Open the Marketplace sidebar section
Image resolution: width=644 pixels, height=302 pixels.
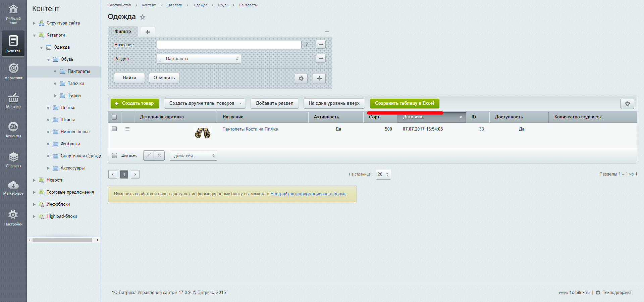click(13, 187)
